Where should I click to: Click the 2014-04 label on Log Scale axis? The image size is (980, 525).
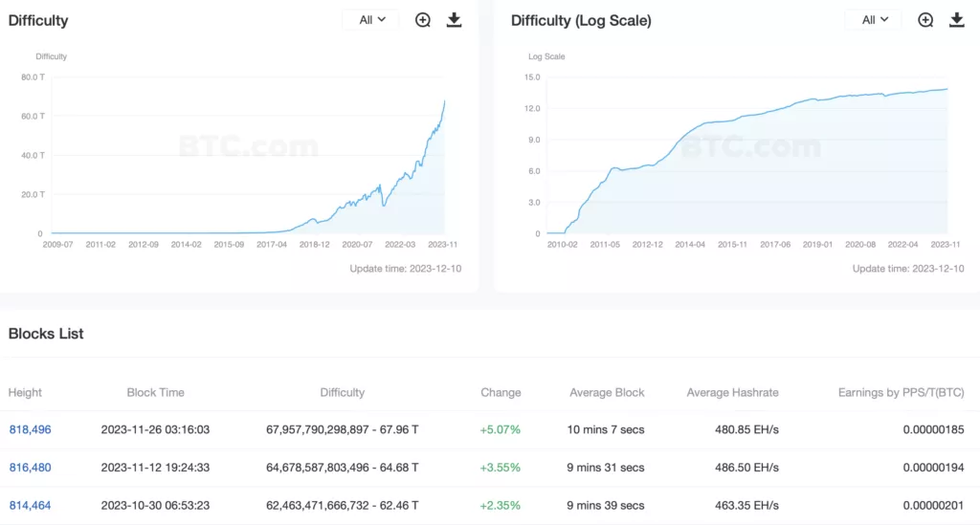pyautogui.click(x=690, y=245)
